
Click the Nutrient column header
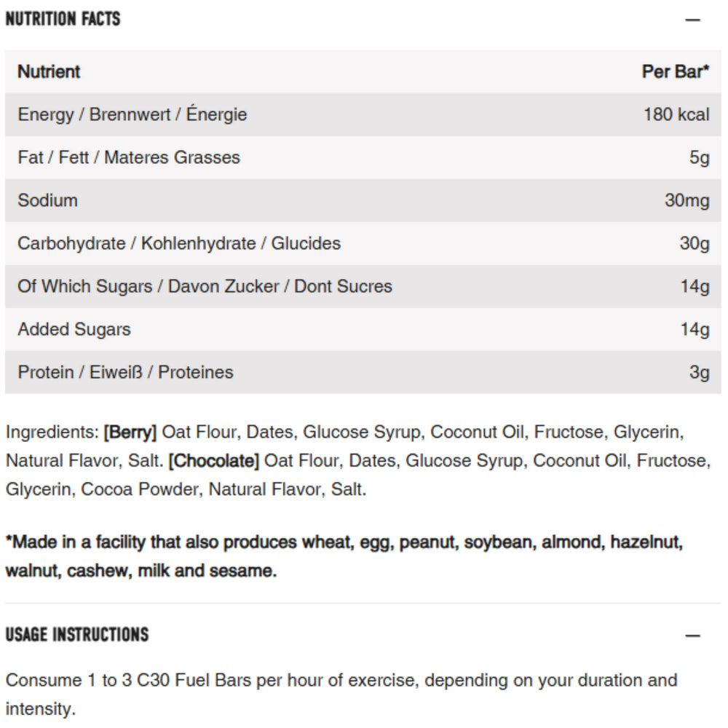click(x=49, y=71)
